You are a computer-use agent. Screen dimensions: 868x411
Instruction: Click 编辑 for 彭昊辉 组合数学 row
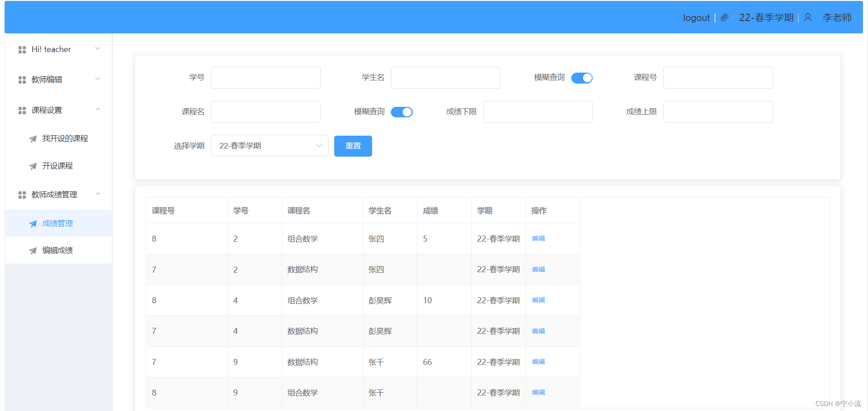coord(538,300)
